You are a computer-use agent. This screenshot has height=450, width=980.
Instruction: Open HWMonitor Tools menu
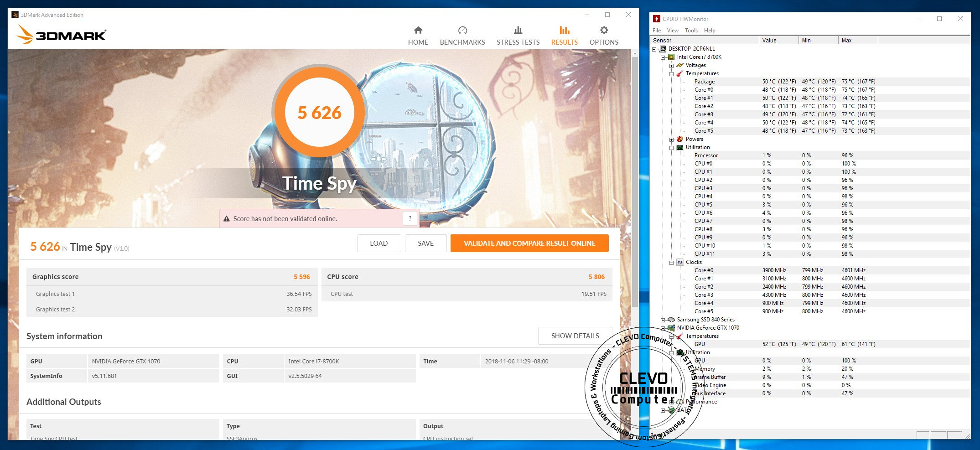(691, 31)
